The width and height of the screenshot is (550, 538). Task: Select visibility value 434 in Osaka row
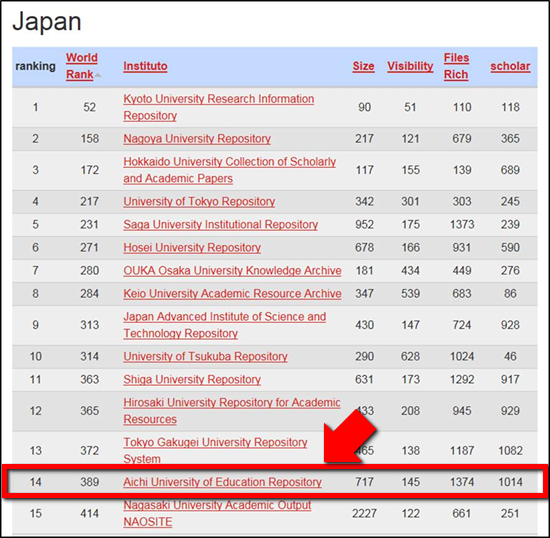[x=410, y=271]
